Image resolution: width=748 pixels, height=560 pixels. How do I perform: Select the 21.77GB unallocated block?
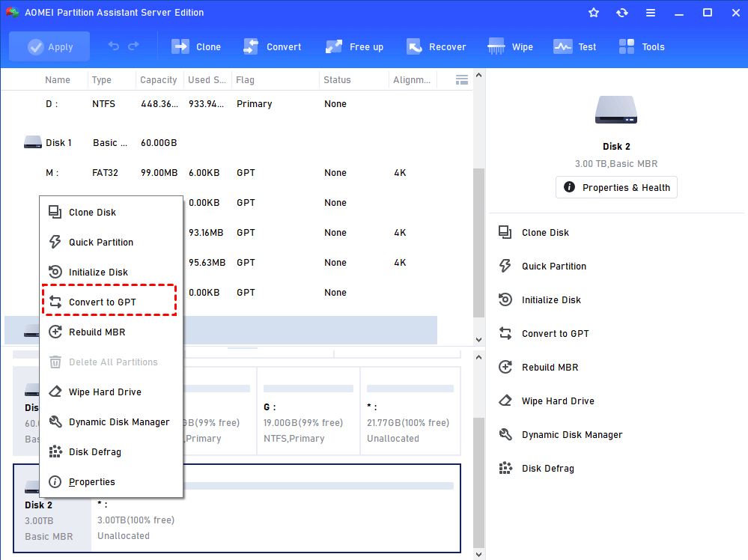tap(410, 411)
